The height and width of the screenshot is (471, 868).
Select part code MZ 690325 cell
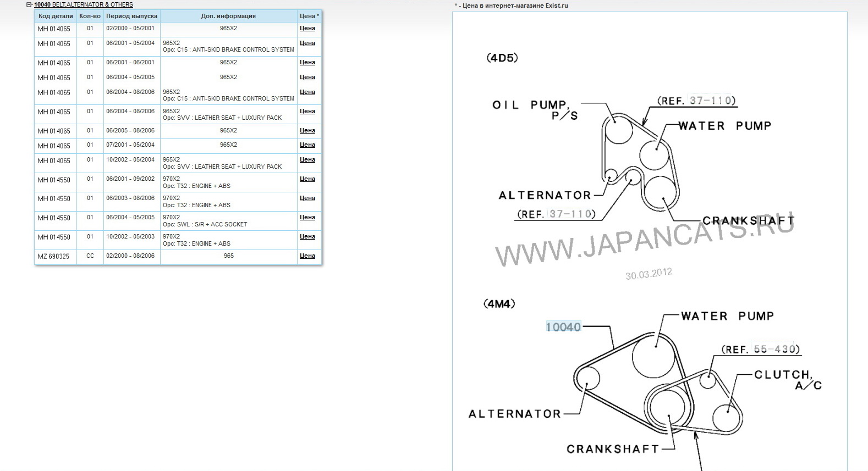click(54, 256)
